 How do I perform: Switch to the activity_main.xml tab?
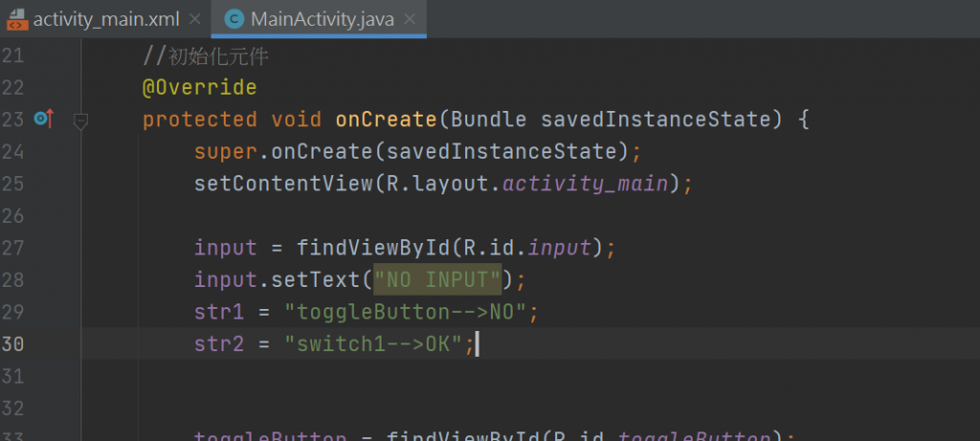[x=106, y=19]
